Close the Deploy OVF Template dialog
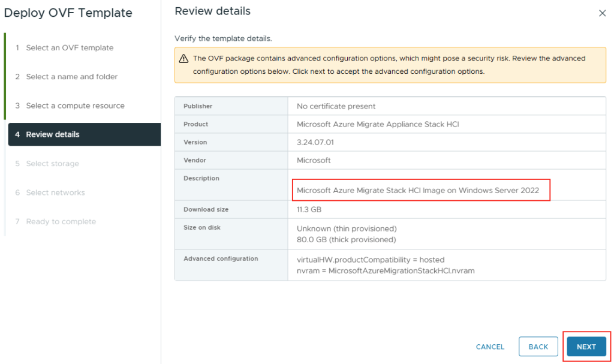Screen dimensions: 614x364 click(602, 13)
